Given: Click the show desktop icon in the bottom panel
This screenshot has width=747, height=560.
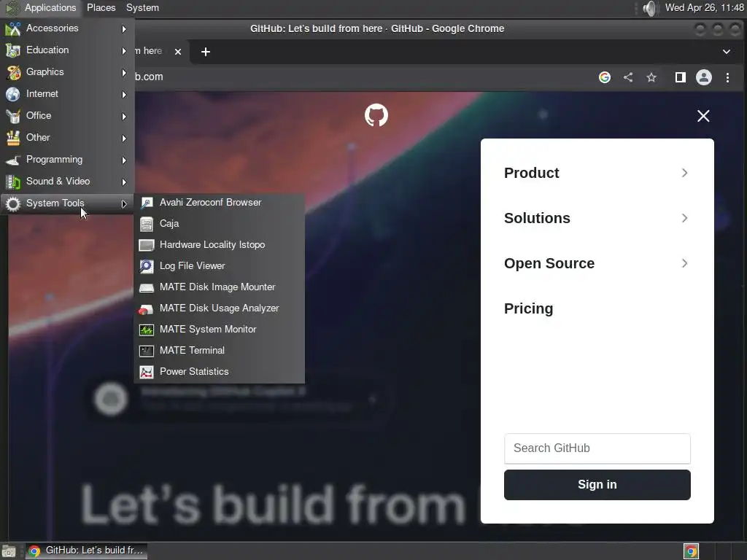Looking at the screenshot, I should (9, 551).
